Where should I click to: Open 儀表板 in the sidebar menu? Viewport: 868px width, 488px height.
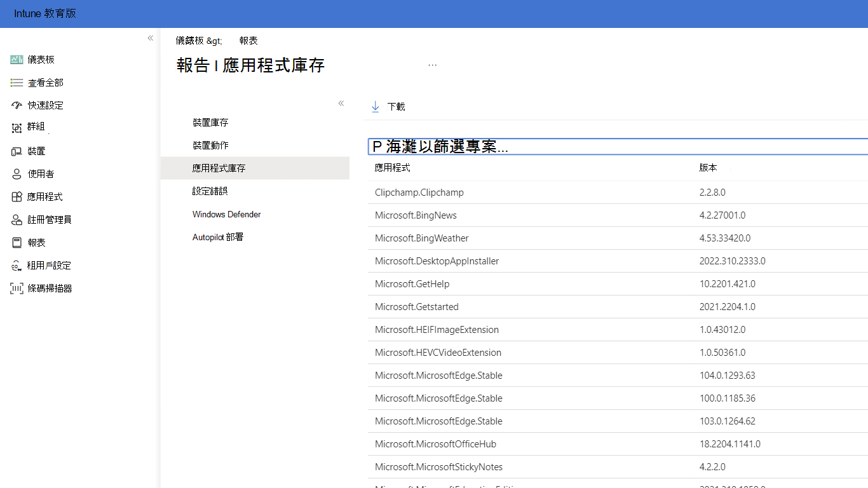(x=41, y=60)
